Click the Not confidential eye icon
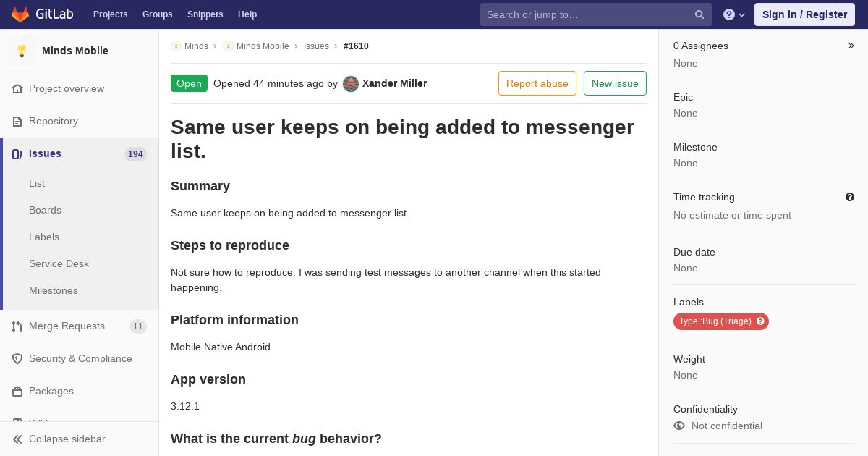This screenshot has height=456, width=868. [x=679, y=426]
